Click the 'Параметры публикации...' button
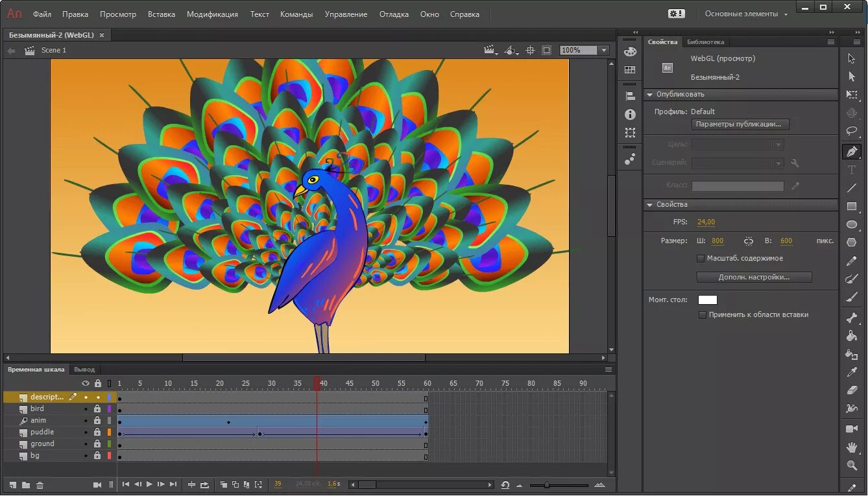Image resolution: width=868 pixels, height=496 pixels. 740,124
